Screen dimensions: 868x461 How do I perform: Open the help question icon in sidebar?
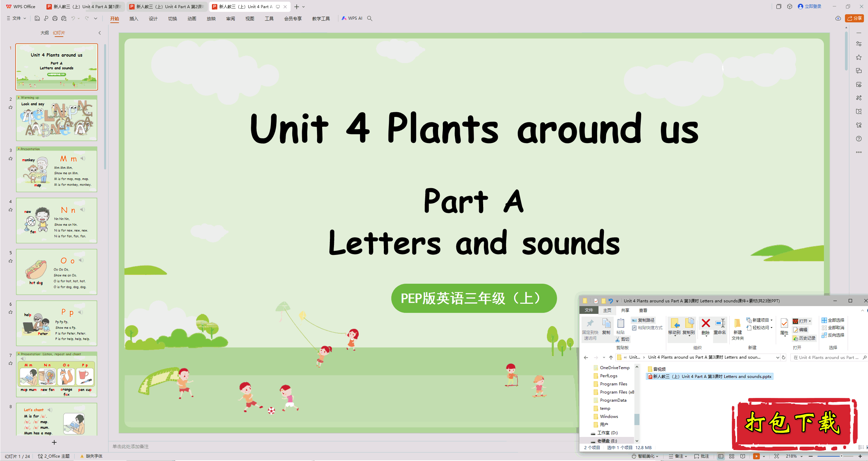[x=859, y=139]
